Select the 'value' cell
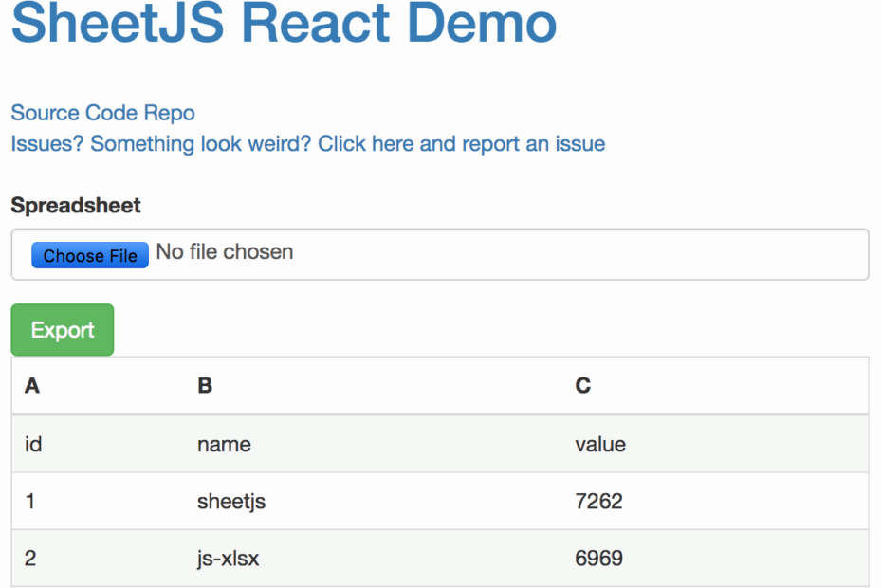Viewport: 882px width, 588px height. 715,445
